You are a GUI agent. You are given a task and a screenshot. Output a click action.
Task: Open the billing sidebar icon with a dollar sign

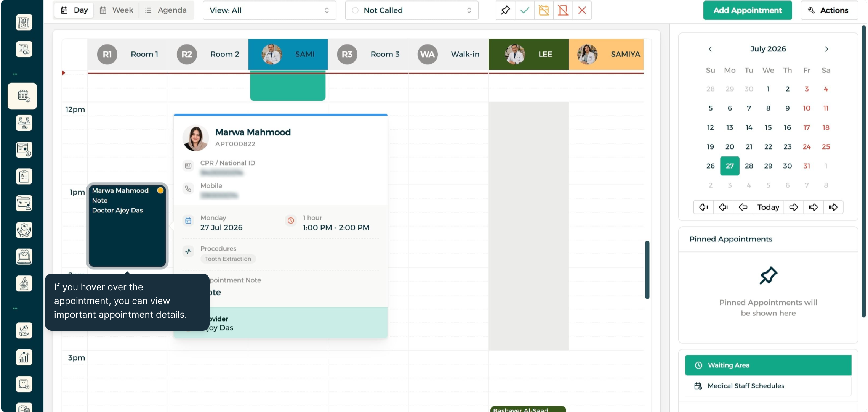(24, 150)
